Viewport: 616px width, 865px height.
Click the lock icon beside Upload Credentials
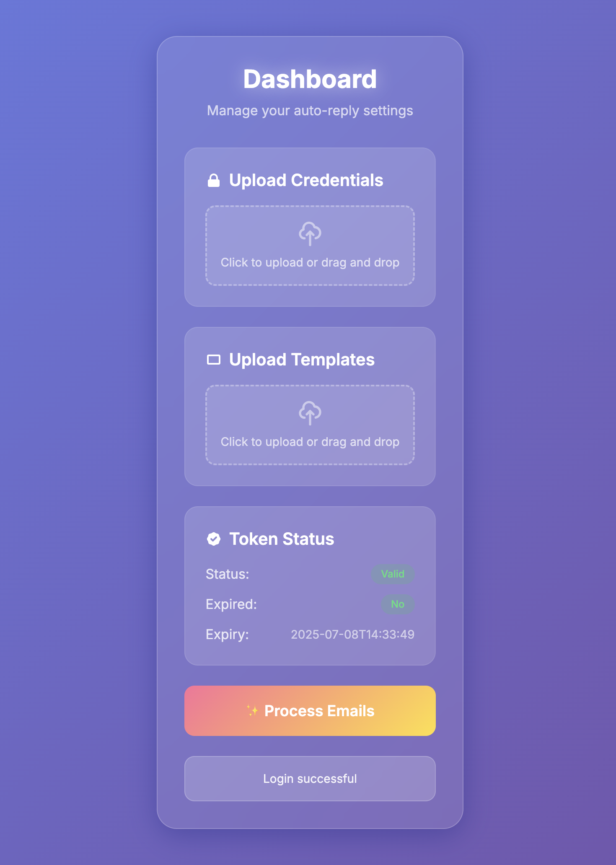point(214,181)
